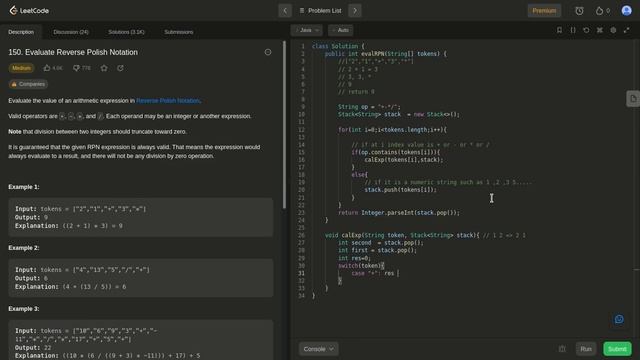The image size is (640, 360).
Task: Click 'Example 2:' heading text
Action: [24, 248]
